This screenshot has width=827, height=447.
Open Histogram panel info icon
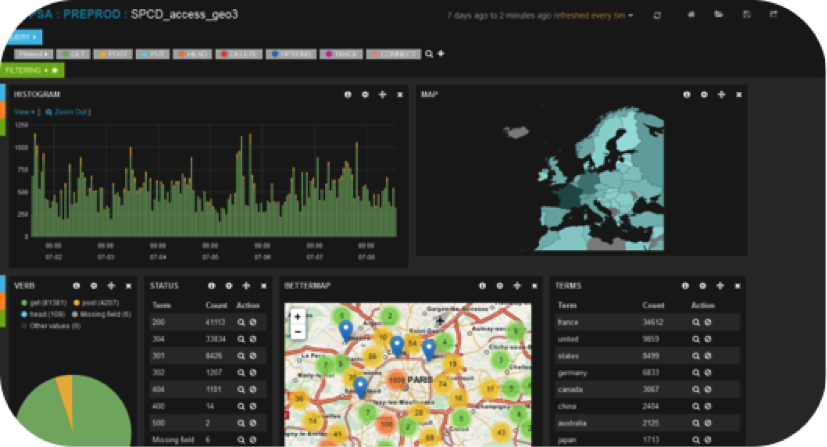coord(348,94)
